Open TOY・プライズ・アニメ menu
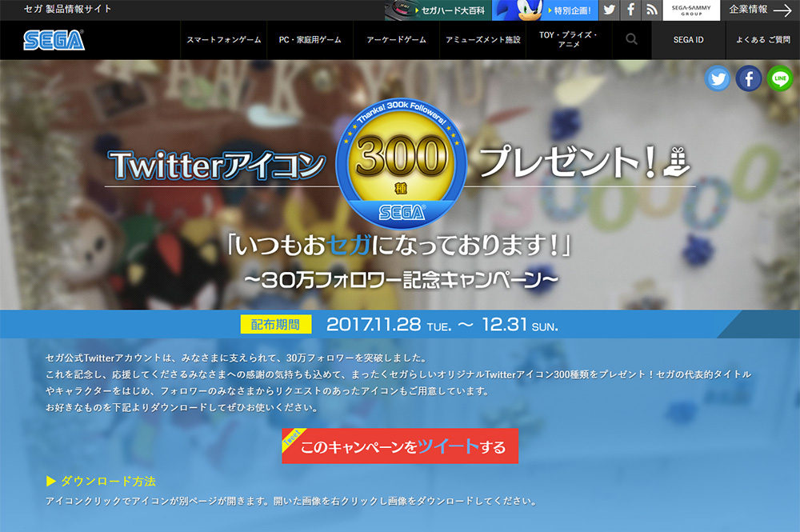Screen dimensions: 800x532 (568, 40)
